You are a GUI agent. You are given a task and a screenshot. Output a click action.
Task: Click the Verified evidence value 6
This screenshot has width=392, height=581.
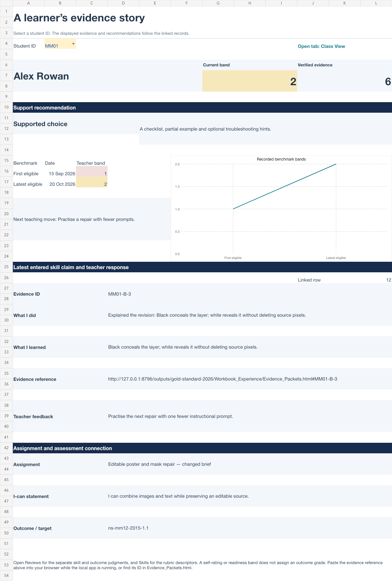(x=388, y=81)
